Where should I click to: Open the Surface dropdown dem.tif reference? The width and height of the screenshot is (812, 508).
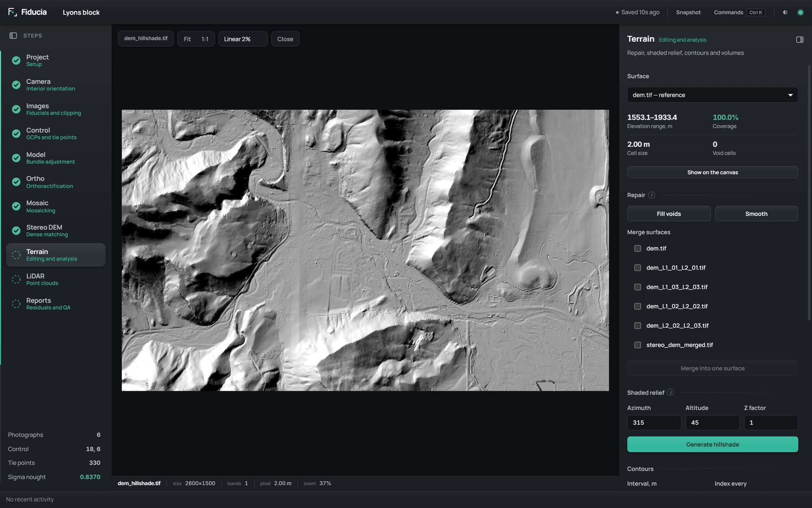tap(712, 95)
